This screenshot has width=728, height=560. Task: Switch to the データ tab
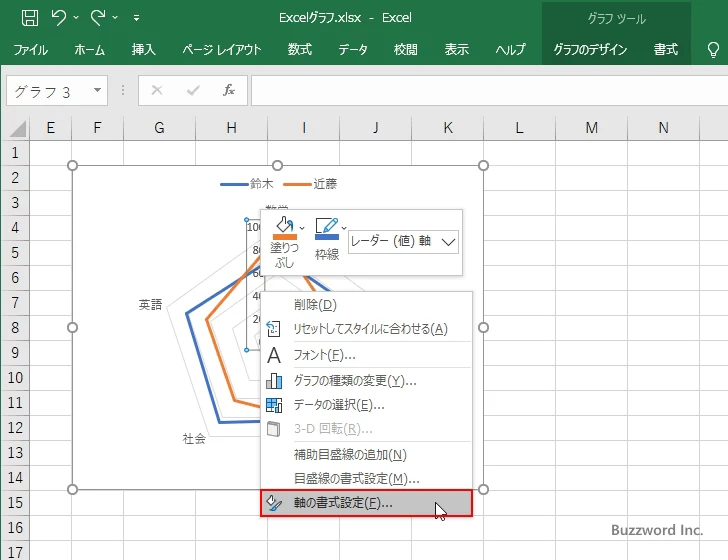click(353, 50)
